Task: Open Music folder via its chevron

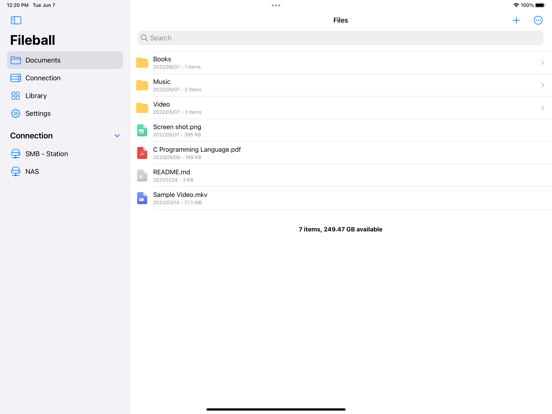Action: 542,85
